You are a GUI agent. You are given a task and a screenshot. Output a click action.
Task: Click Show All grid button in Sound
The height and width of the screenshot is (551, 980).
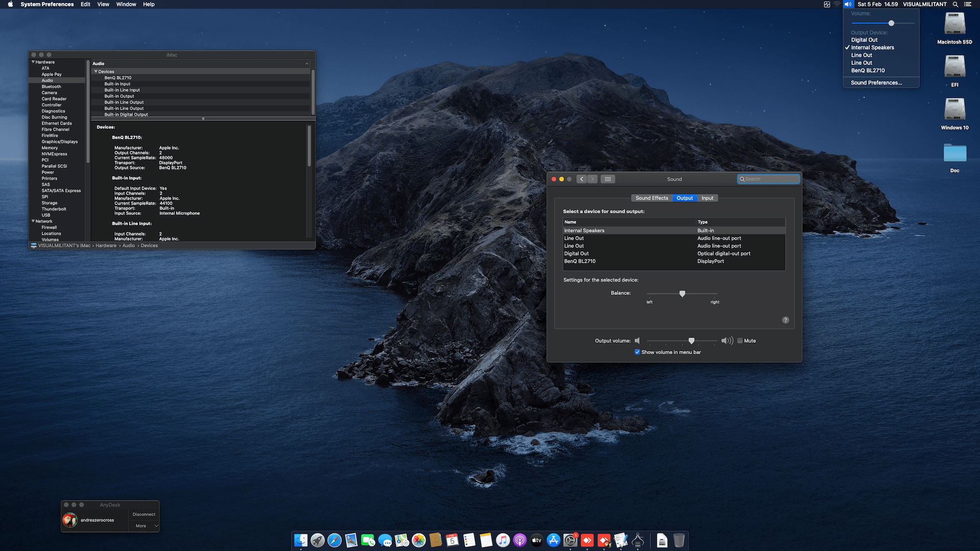[x=607, y=179]
